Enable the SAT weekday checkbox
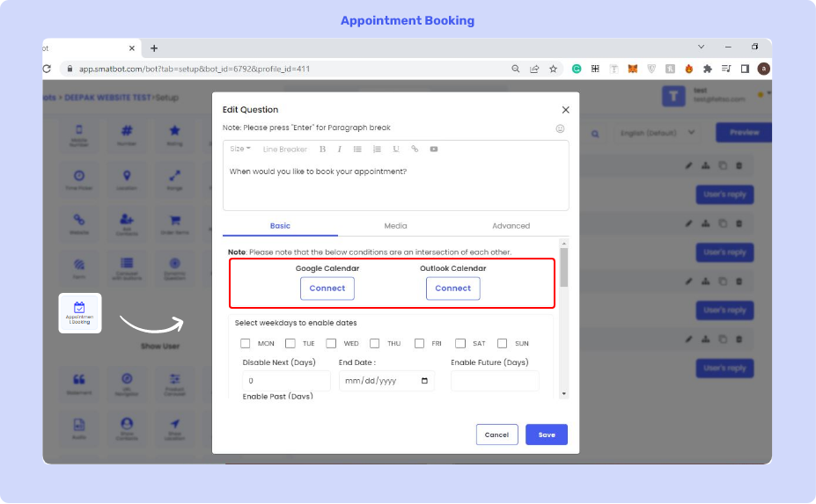The width and height of the screenshot is (816, 504). point(460,343)
